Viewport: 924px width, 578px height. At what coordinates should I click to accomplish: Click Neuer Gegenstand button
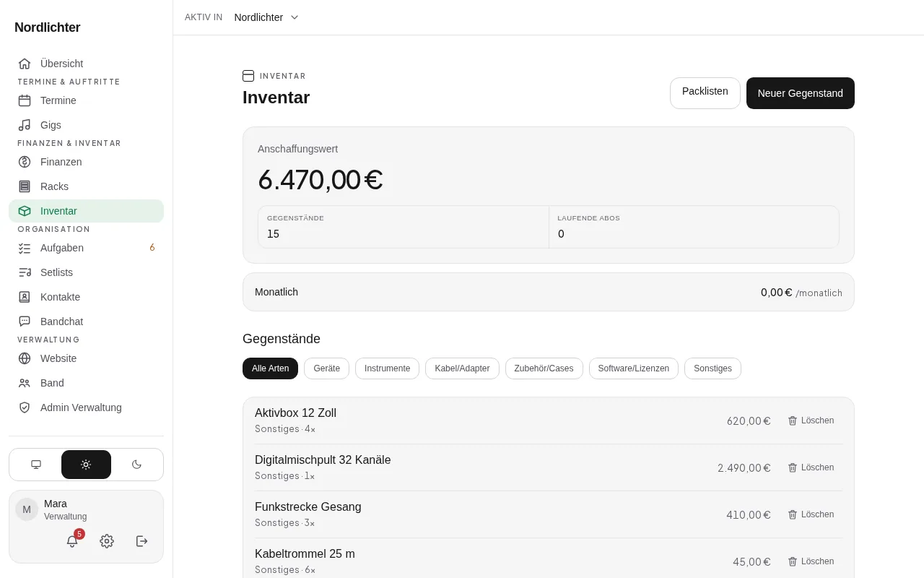click(801, 93)
